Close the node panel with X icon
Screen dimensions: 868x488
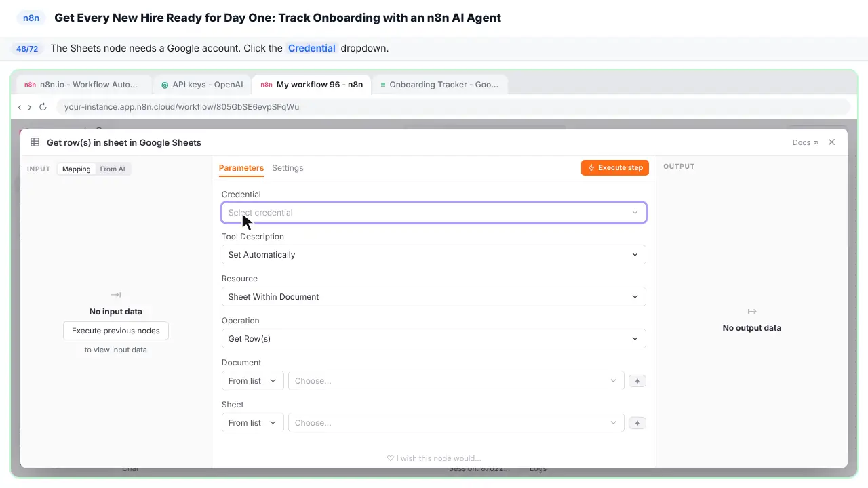tap(831, 142)
